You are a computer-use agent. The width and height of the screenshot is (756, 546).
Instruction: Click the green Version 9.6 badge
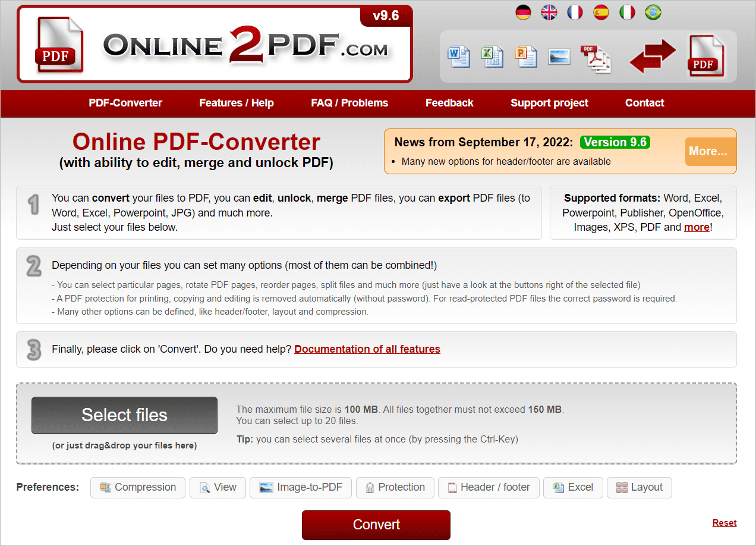(x=615, y=142)
